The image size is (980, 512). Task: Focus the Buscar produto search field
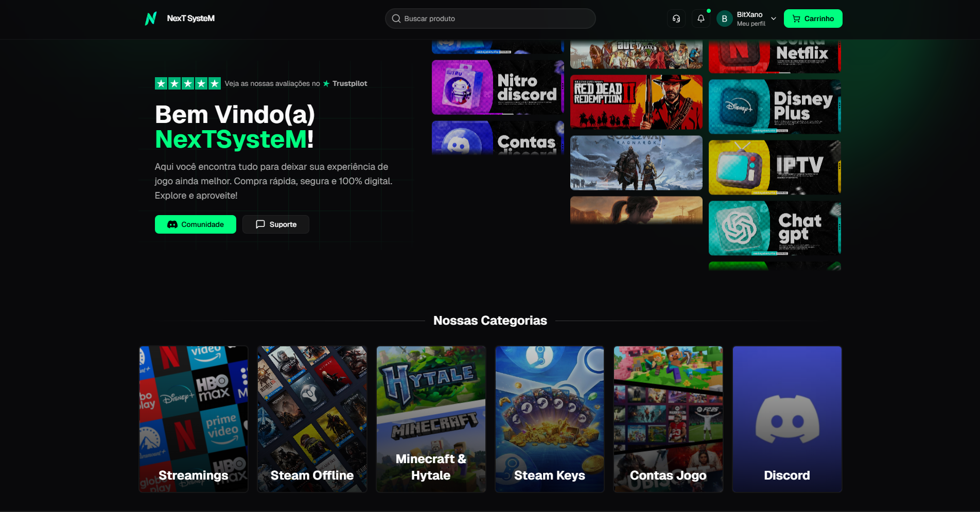[494, 19]
